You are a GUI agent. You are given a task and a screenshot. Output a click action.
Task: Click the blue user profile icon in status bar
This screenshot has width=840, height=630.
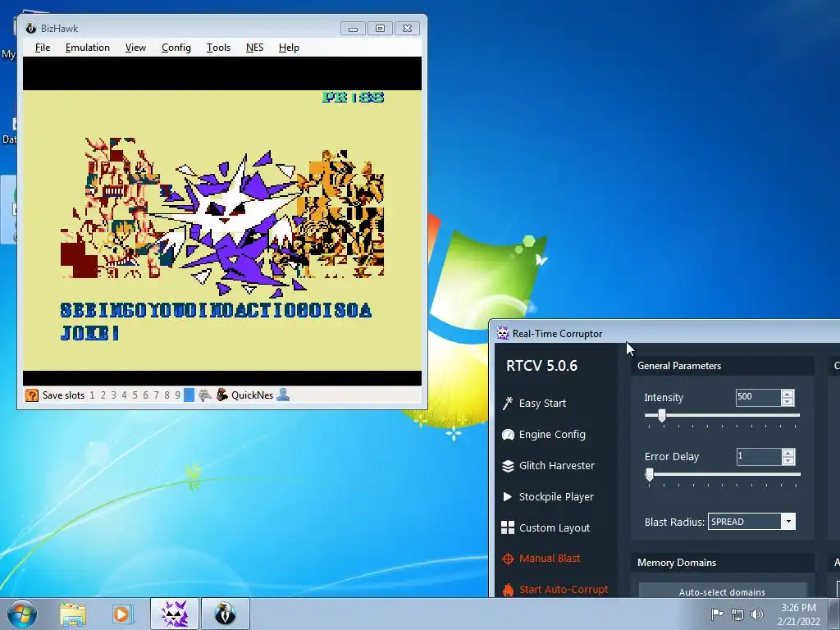[283, 395]
